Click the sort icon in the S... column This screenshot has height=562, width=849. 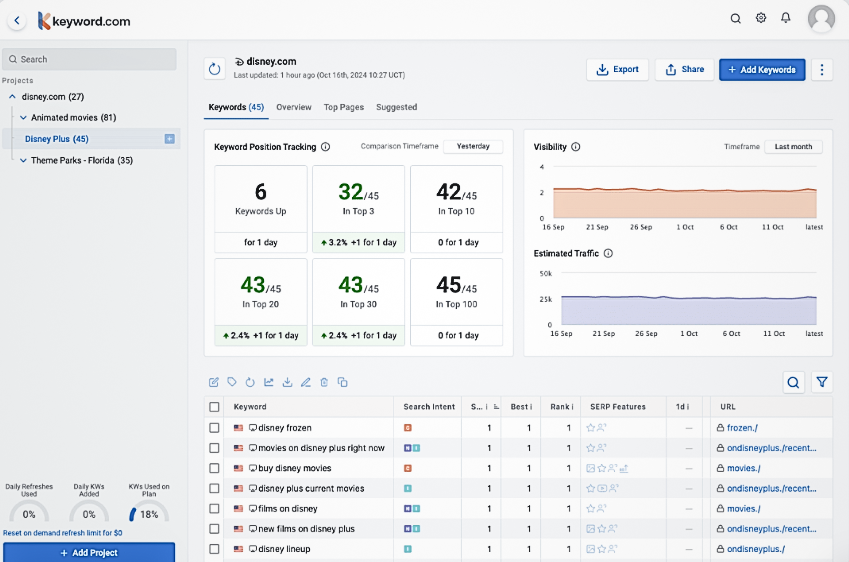point(496,407)
